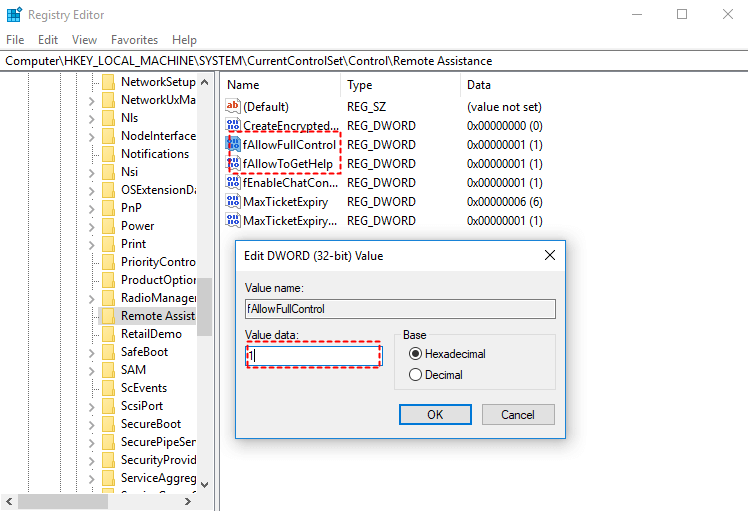Click the Nsi folder icon

point(109,172)
